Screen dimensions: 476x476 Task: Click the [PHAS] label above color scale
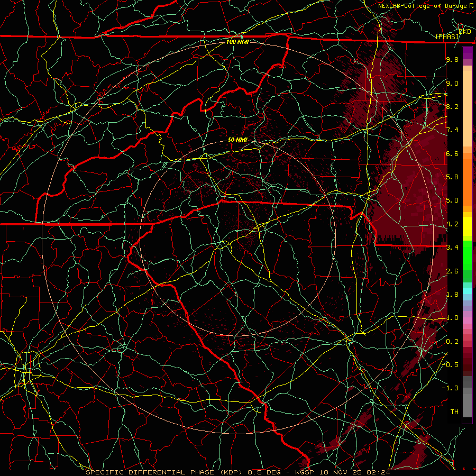(447, 36)
